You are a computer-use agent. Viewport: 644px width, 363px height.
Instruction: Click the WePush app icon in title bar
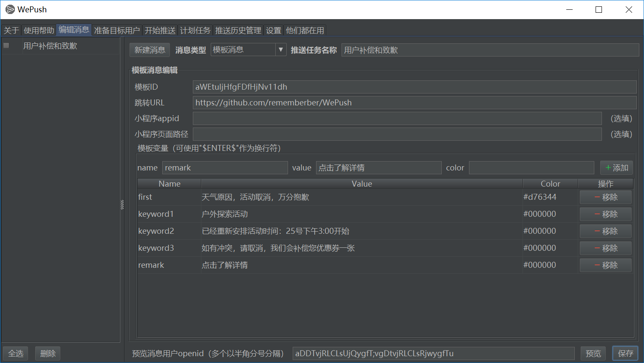[10, 9]
